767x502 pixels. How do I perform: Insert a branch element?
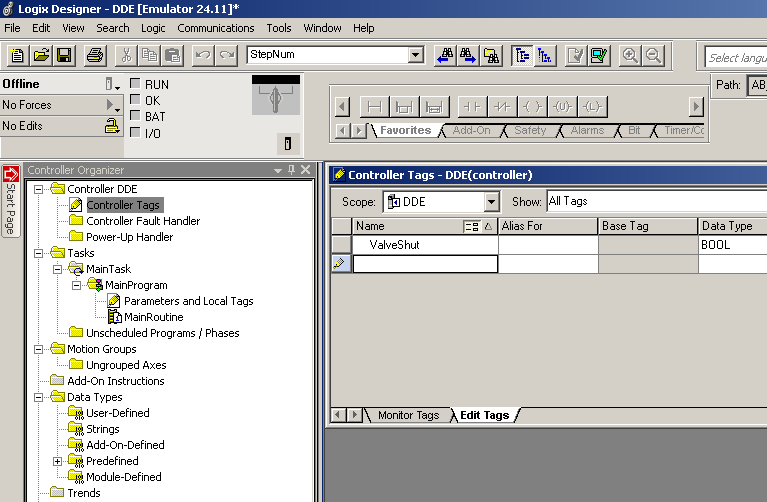tap(404, 107)
